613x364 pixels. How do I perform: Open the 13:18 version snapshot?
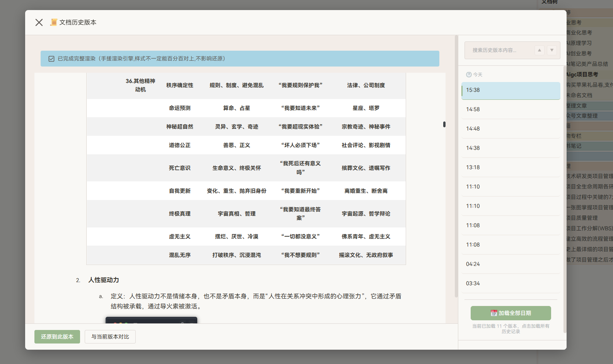tap(511, 167)
